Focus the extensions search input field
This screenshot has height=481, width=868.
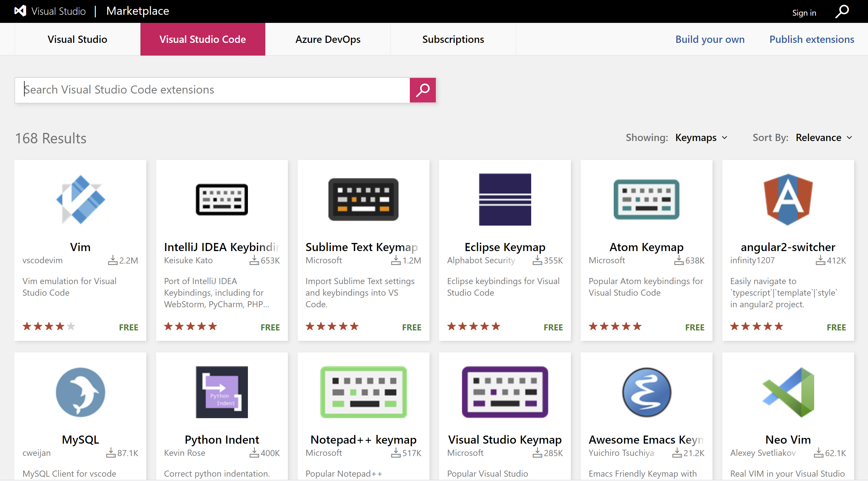(212, 90)
